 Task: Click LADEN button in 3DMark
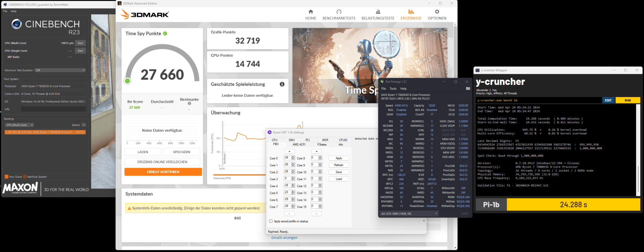click(143, 152)
